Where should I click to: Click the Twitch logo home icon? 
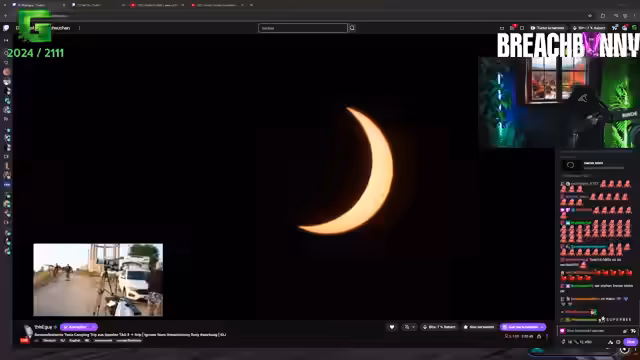pos(6,28)
